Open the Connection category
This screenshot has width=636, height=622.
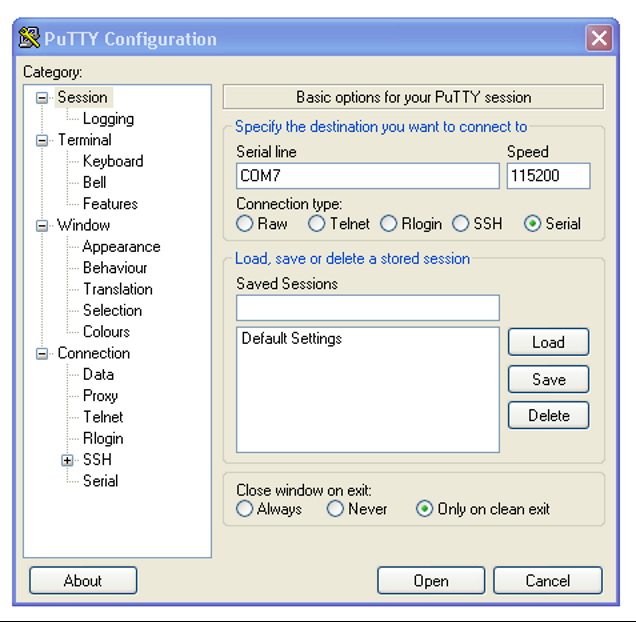pos(94,353)
